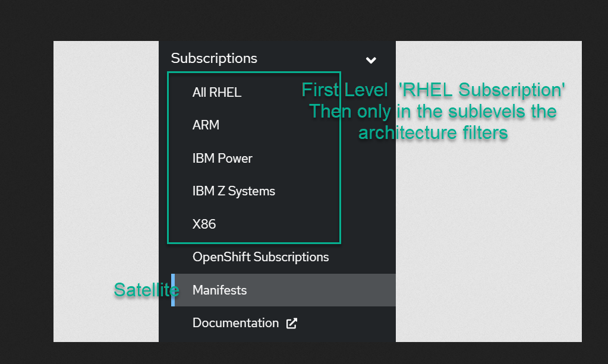Select the All RHEL item
Viewport: 608px width, 364px height.
(217, 92)
